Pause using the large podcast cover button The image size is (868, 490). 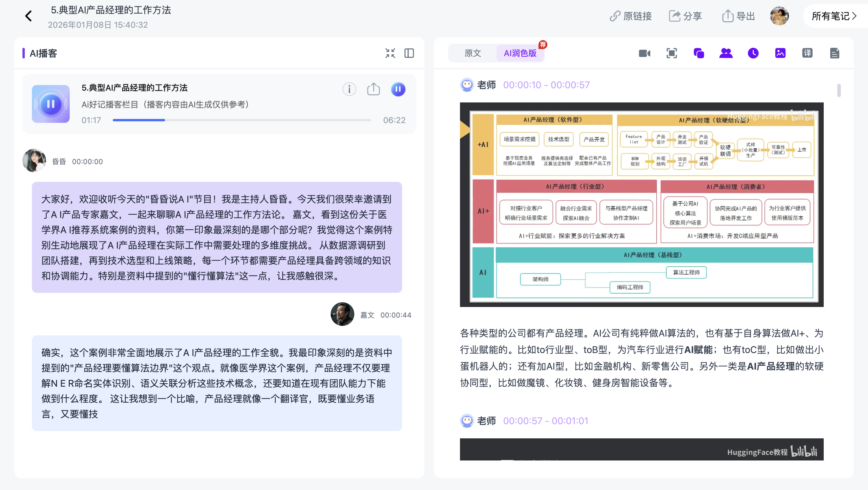(51, 104)
